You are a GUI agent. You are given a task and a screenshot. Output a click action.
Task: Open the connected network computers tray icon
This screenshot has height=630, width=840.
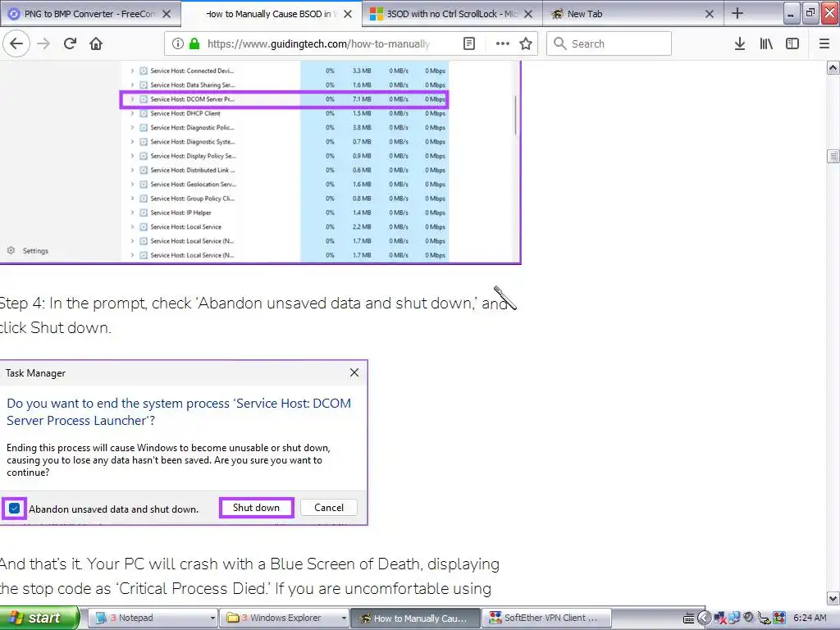(734, 619)
